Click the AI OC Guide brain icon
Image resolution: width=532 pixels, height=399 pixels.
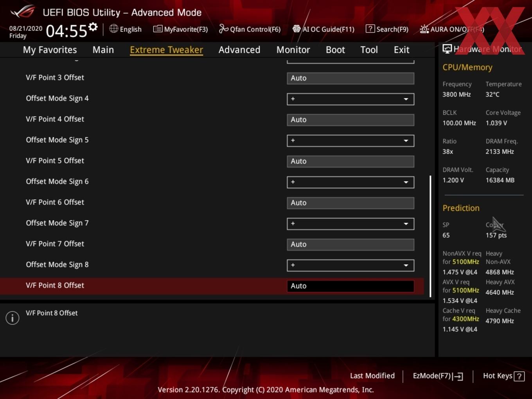297,29
